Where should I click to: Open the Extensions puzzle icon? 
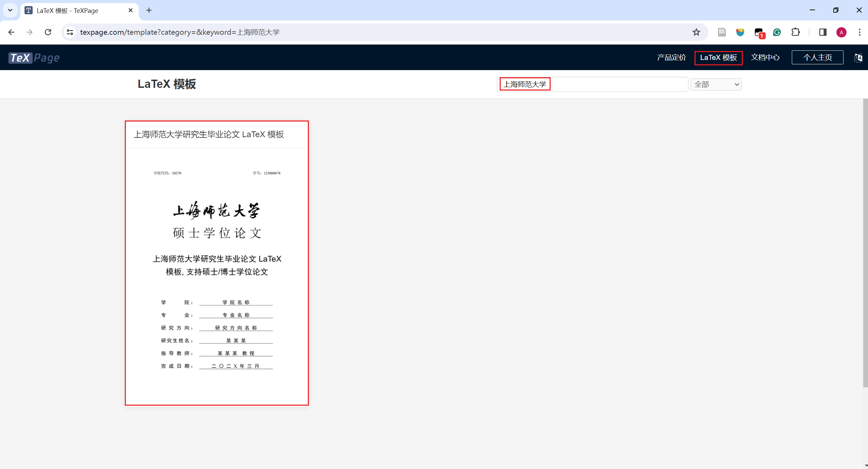[x=796, y=32]
